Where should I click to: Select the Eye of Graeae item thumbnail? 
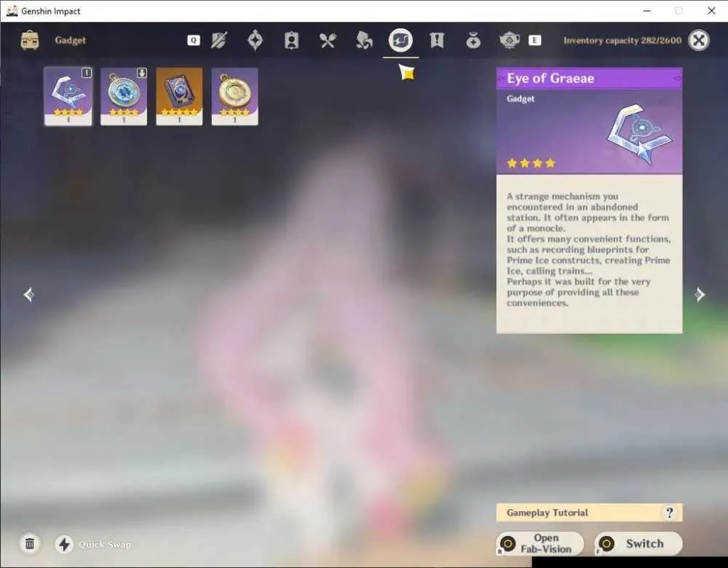click(68, 96)
